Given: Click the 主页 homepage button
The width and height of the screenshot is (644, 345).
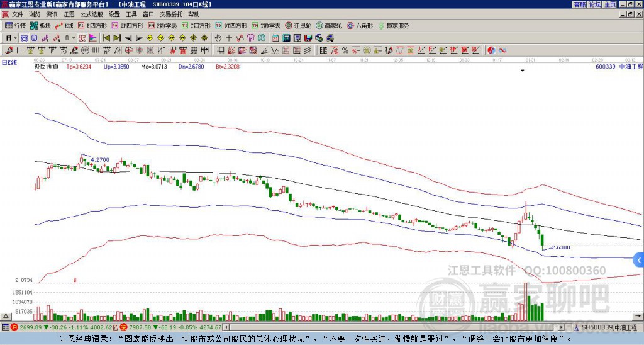Looking at the screenshot, I should coord(610,4).
